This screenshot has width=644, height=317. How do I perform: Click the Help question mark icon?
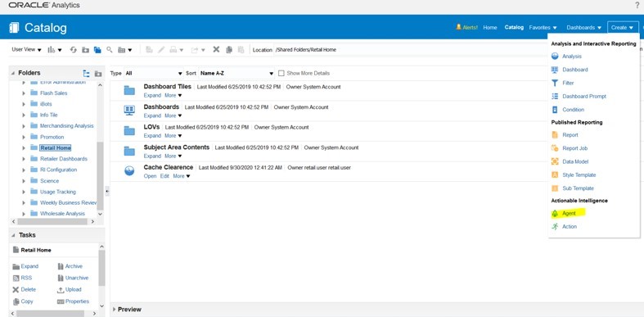(x=637, y=6)
